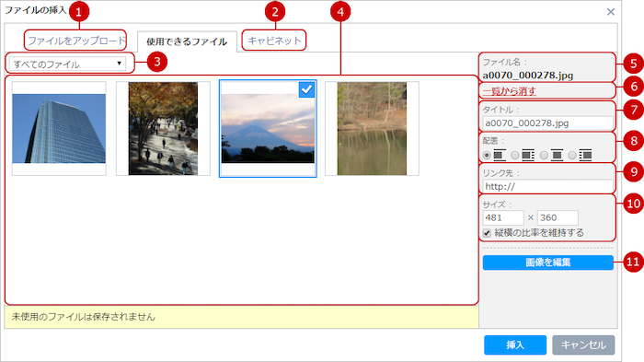644x362 pixels.
Task: Click the 画像を編集 button
Action: pyautogui.click(x=548, y=263)
